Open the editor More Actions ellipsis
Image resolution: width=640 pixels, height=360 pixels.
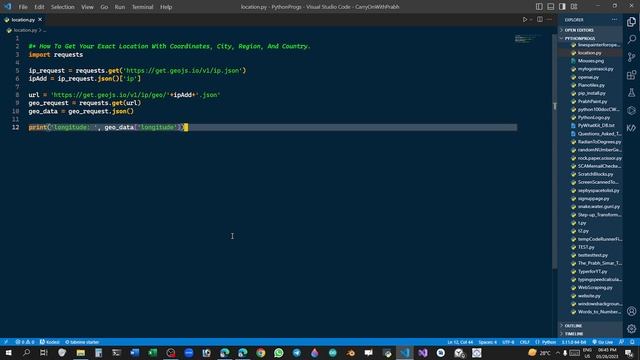click(549, 20)
